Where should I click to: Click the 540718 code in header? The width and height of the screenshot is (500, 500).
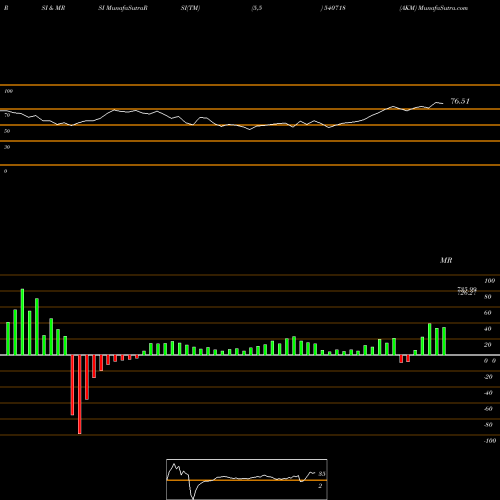(x=335, y=8)
